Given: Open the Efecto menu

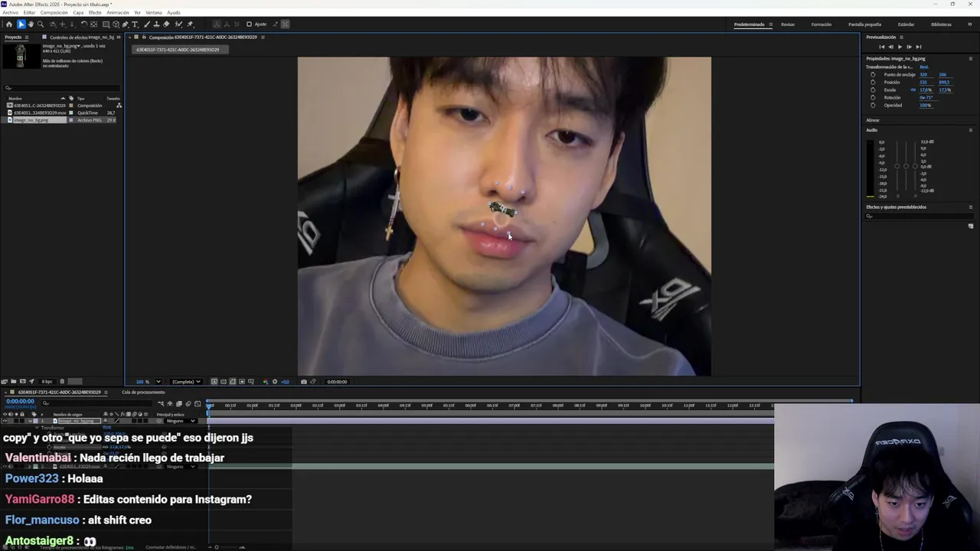Looking at the screenshot, I should [x=95, y=12].
